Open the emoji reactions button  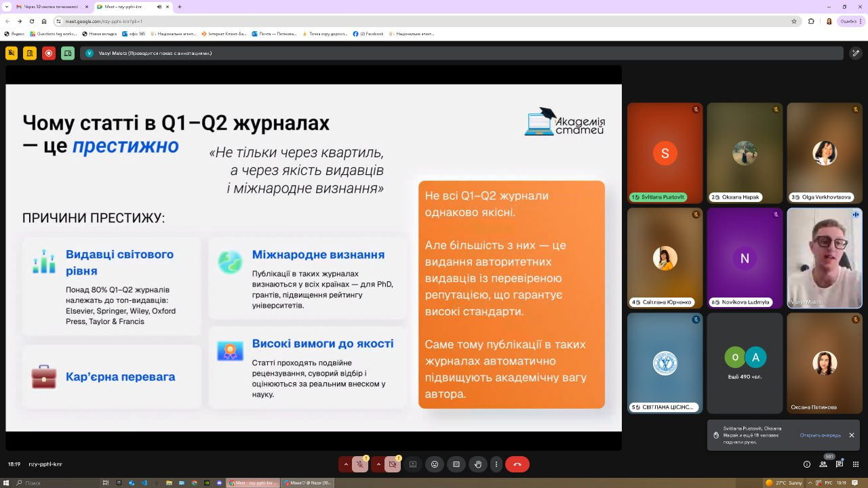coord(435,464)
